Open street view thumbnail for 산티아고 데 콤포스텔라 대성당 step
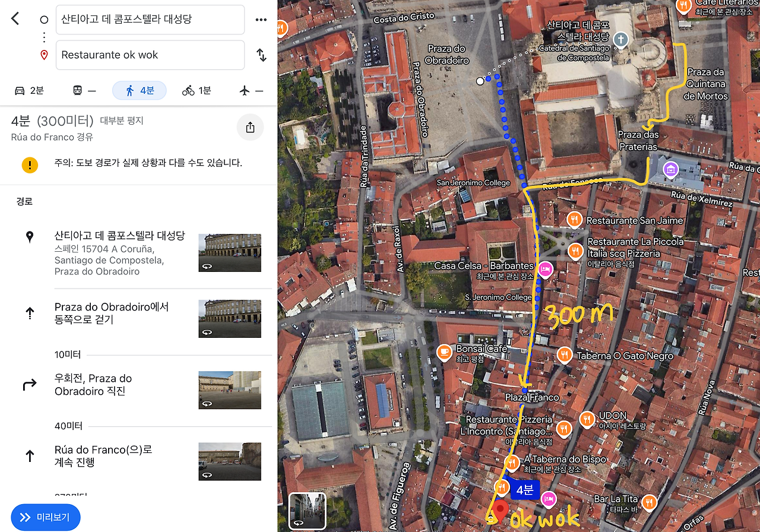Image resolution: width=760 pixels, height=532 pixels. tap(230, 253)
